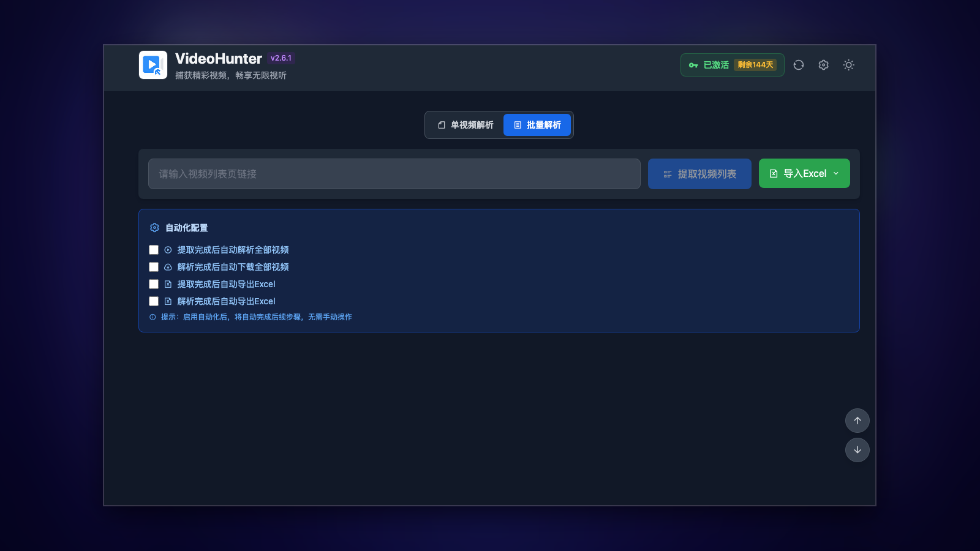Viewport: 980px width, 551px height.
Task: Jump to top with up arrow button
Action: tap(858, 421)
